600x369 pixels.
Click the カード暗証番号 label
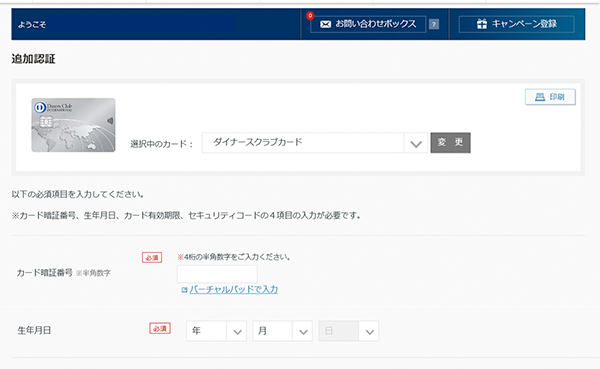[x=44, y=273]
